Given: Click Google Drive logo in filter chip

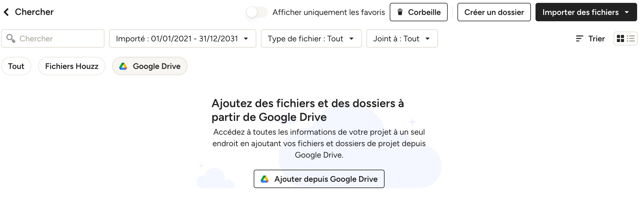Looking at the screenshot, I should point(123,66).
